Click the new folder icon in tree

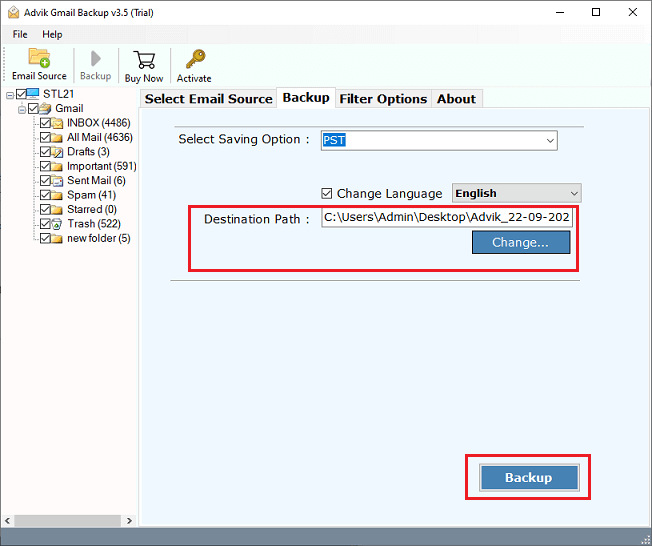pyautogui.click(x=57, y=238)
